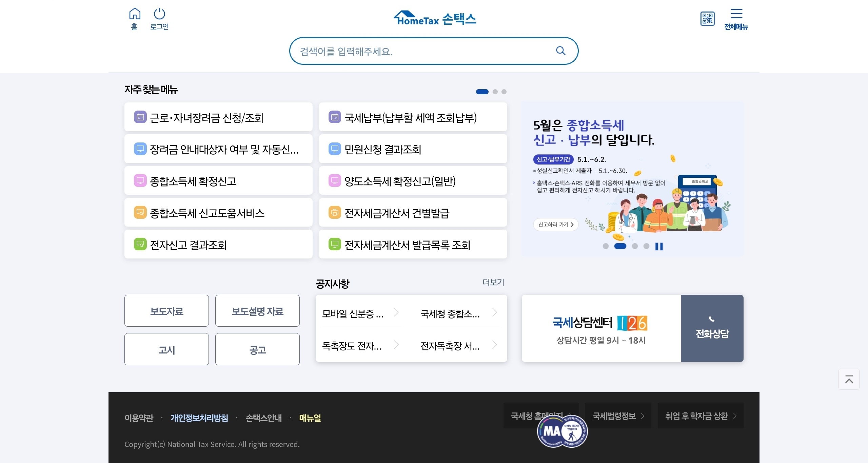868x463 pixels.
Task: Click the scroll-to-top arrow button
Action: pos(849,379)
